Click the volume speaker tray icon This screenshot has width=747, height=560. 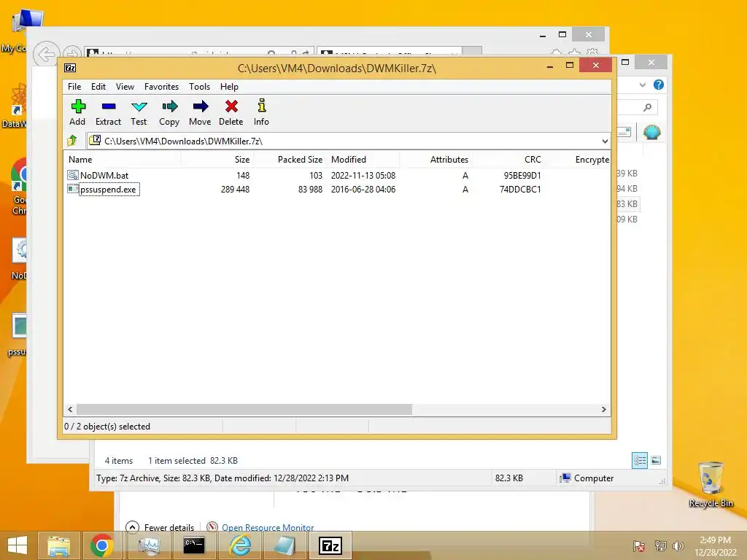678,545
